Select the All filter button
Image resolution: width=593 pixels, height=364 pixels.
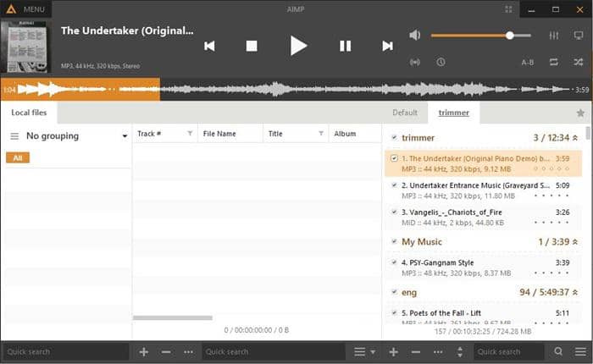tap(18, 157)
